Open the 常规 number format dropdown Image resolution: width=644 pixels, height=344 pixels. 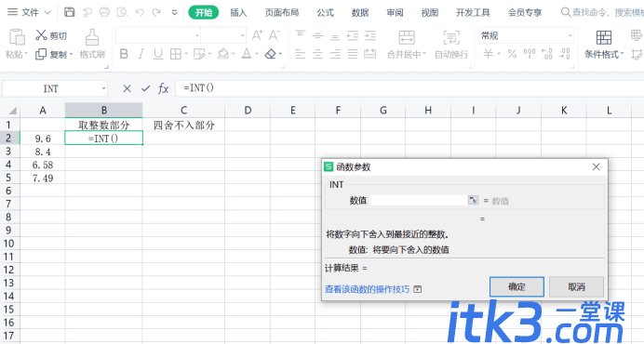click(x=526, y=35)
